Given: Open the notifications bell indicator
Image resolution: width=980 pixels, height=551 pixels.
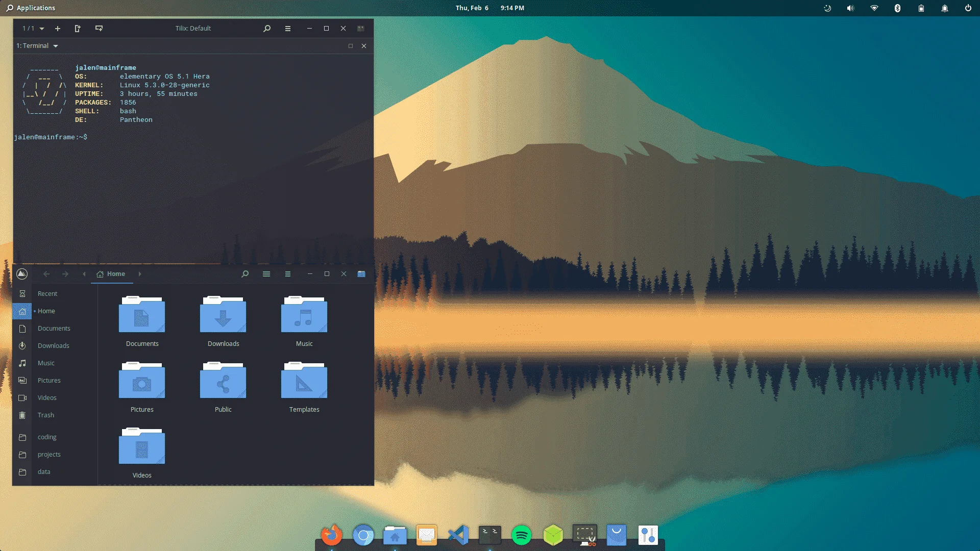Looking at the screenshot, I should [945, 8].
